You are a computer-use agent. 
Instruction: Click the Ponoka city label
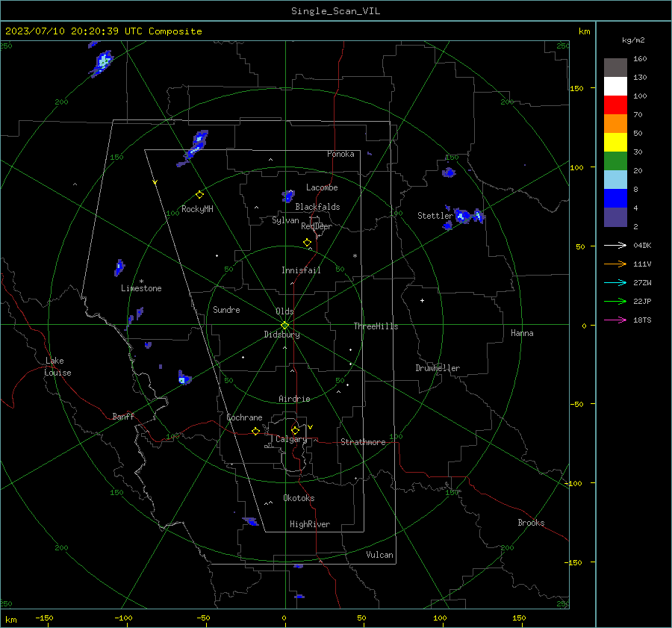340,154
